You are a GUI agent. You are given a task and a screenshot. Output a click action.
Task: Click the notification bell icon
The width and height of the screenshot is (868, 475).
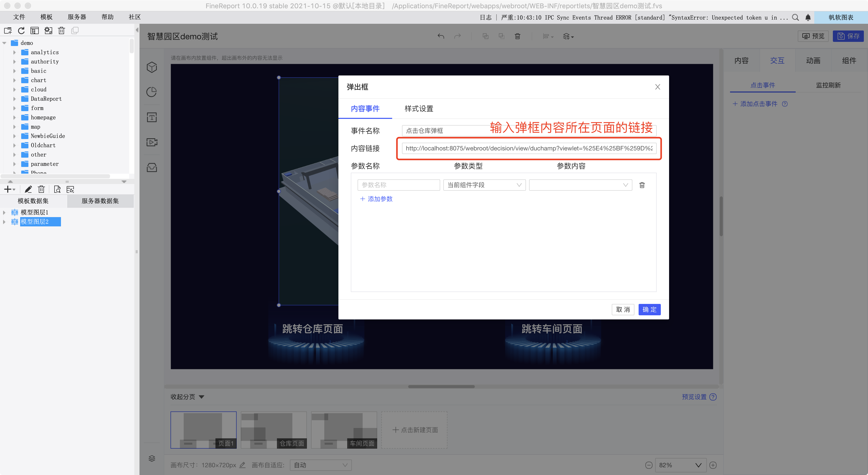pos(808,18)
